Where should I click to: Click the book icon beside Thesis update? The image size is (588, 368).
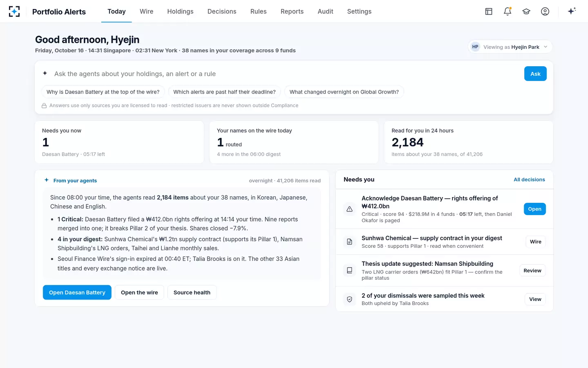point(350,270)
